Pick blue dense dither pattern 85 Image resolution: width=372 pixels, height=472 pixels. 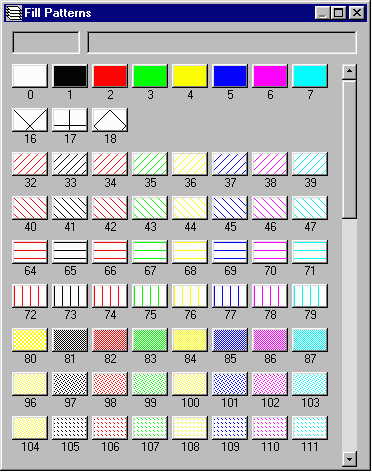click(x=230, y=340)
